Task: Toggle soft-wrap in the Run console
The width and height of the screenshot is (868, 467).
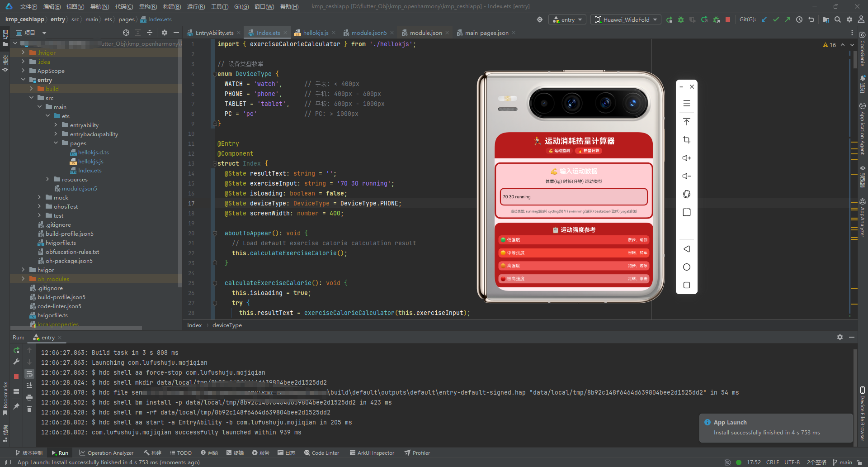Action: pos(29,374)
